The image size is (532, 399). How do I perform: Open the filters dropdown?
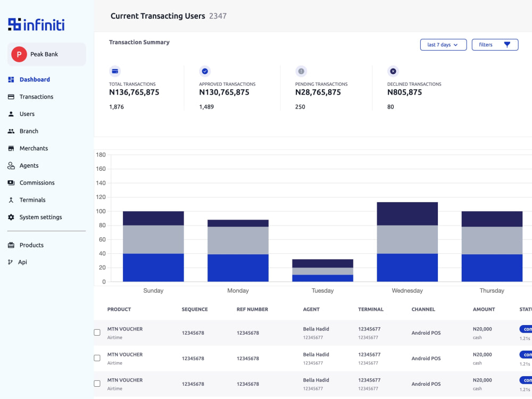[495, 45]
